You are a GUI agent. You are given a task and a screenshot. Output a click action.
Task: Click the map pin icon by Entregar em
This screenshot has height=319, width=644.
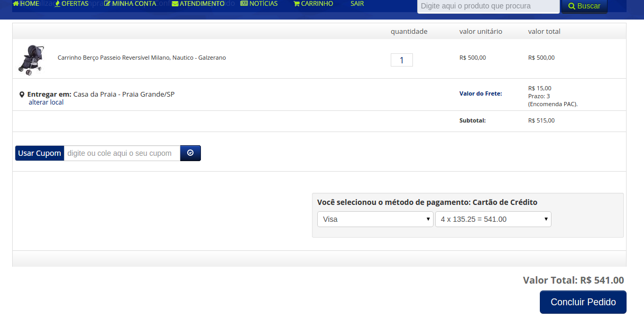22,95
